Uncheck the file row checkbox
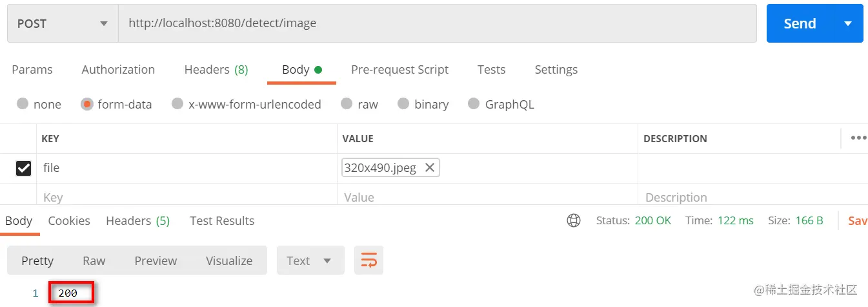The height and width of the screenshot is (307, 868). pos(23,168)
